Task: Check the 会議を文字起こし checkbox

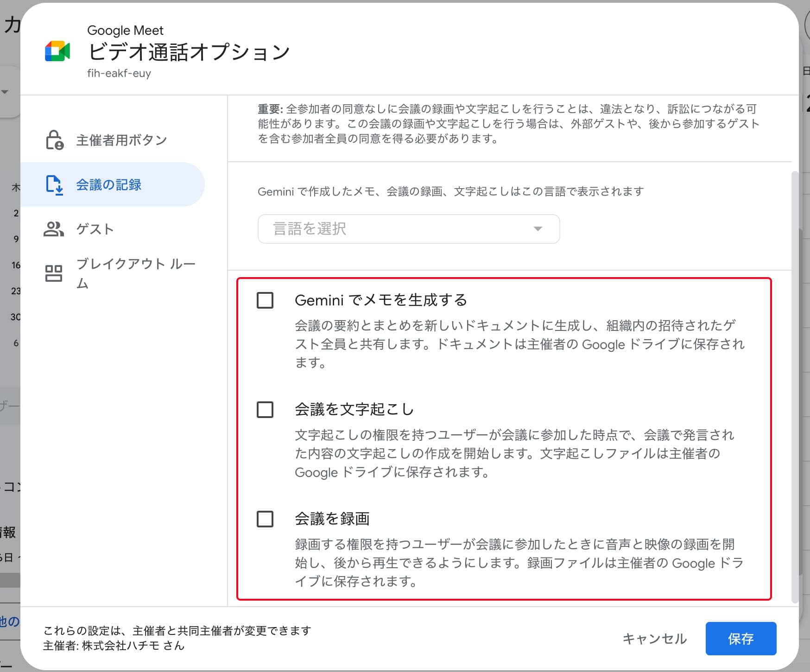Action: click(265, 410)
